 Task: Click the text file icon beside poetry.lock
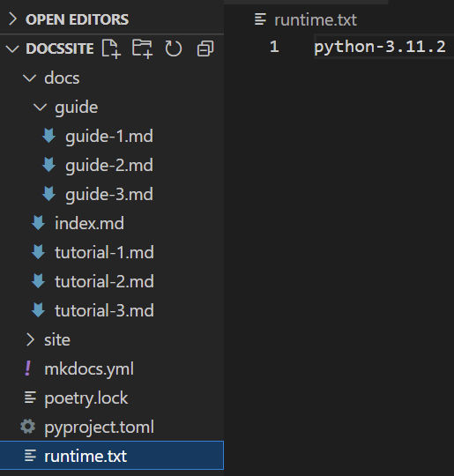(x=30, y=398)
